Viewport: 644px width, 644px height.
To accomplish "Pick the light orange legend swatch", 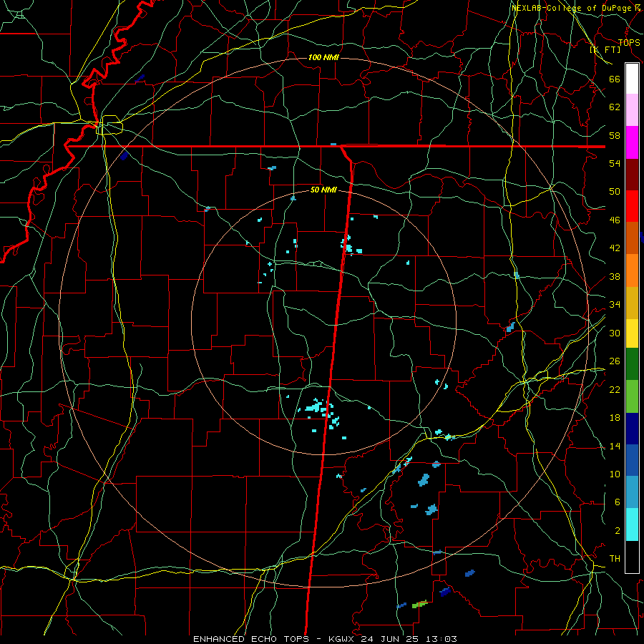I will tap(632, 270).
